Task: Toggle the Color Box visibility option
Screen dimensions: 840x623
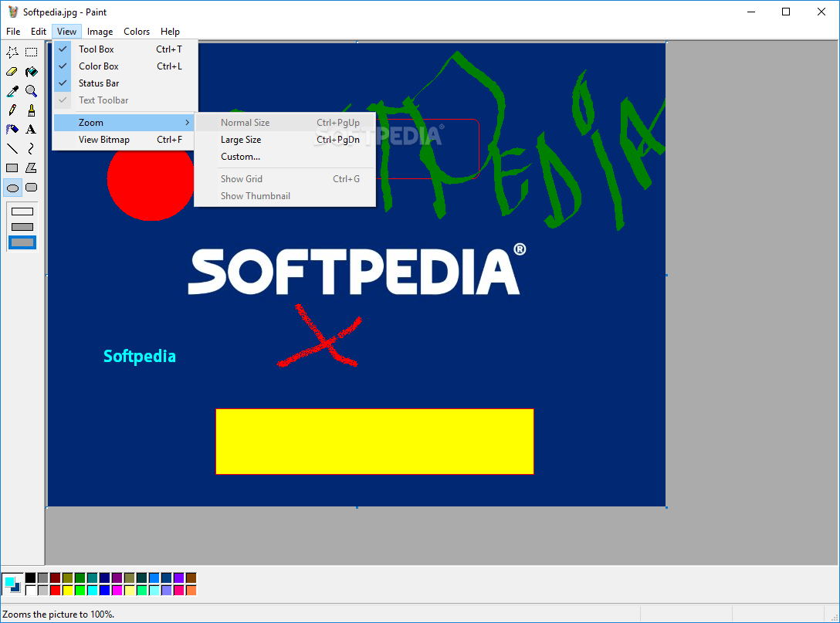Action: click(125, 66)
